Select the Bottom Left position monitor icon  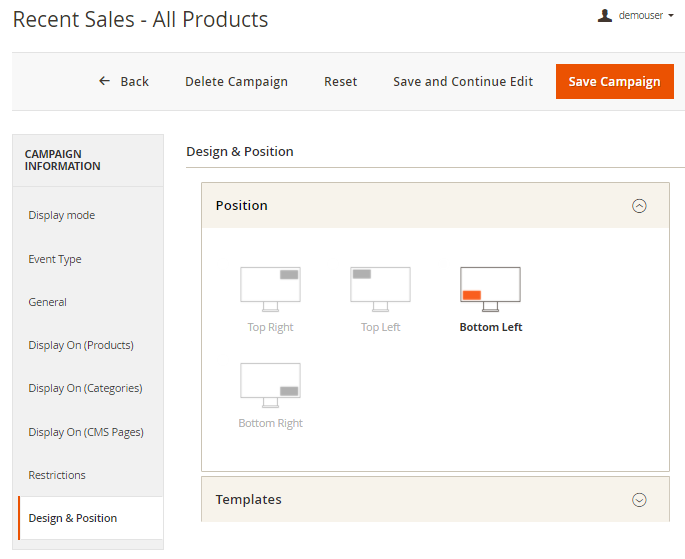tap(490, 289)
